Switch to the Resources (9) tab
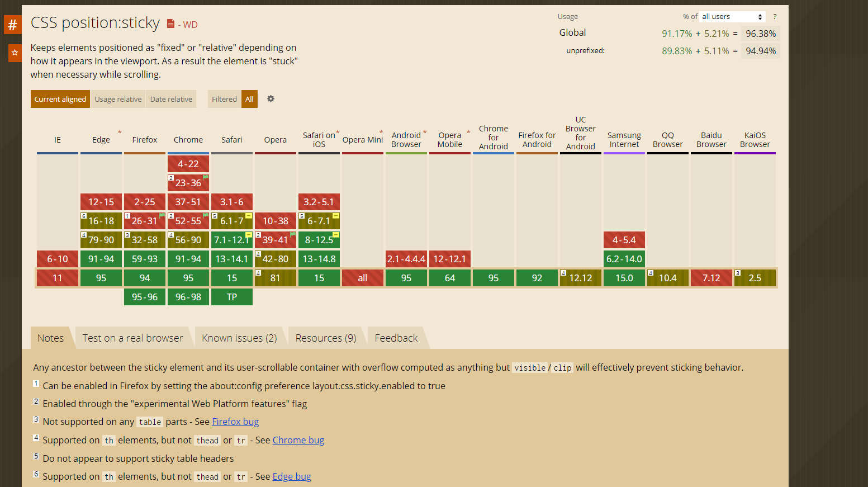The height and width of the screenshot is (487, 868). pos(326,338)
